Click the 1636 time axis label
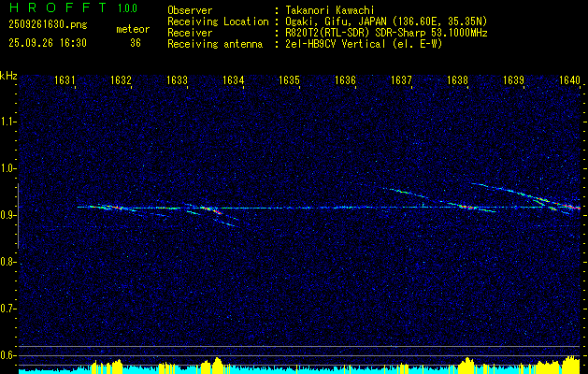Image resolution: width=588 pixels, height=374 pixels. 345,79
